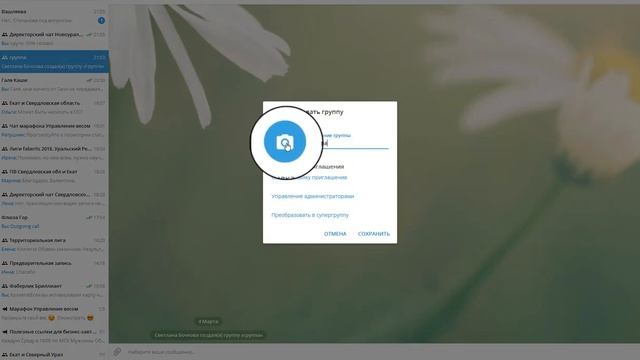Image resolution: width=640 pixels, height=360 pixels.
Task: Open the Faberlic 2018 Уральский chat
Action: (x=54, y=153)
